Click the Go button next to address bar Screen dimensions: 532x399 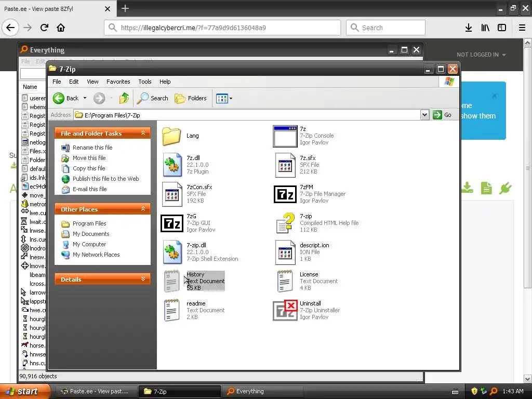(x=443, y=115)
